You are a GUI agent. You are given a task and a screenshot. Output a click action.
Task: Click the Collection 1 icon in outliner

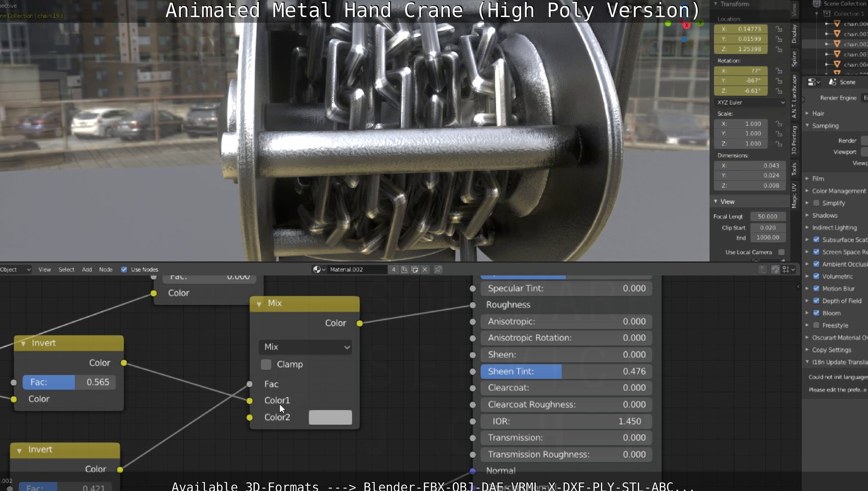coord(827,14)
